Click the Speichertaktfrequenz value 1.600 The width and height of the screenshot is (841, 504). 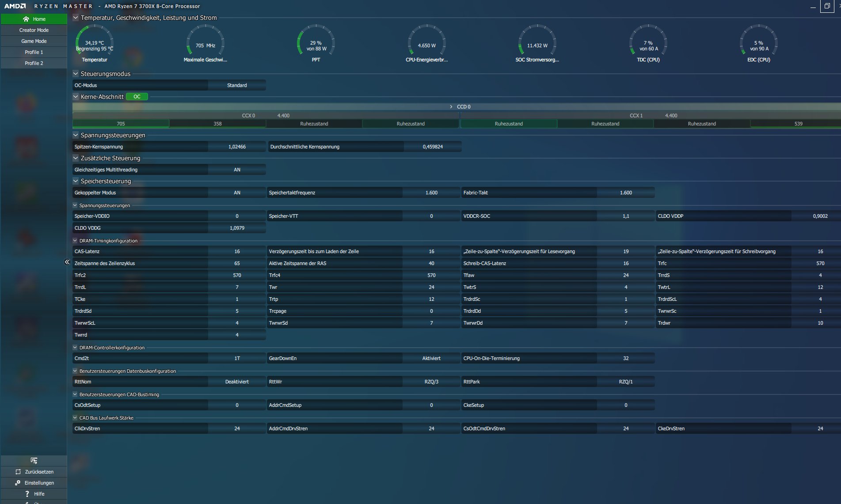tap(431, 193)
